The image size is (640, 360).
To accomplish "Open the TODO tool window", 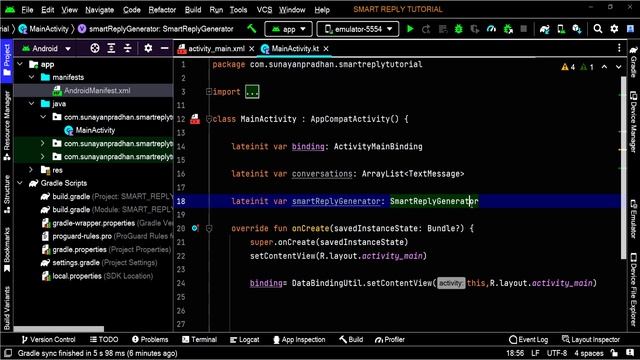I will point(104,339).
